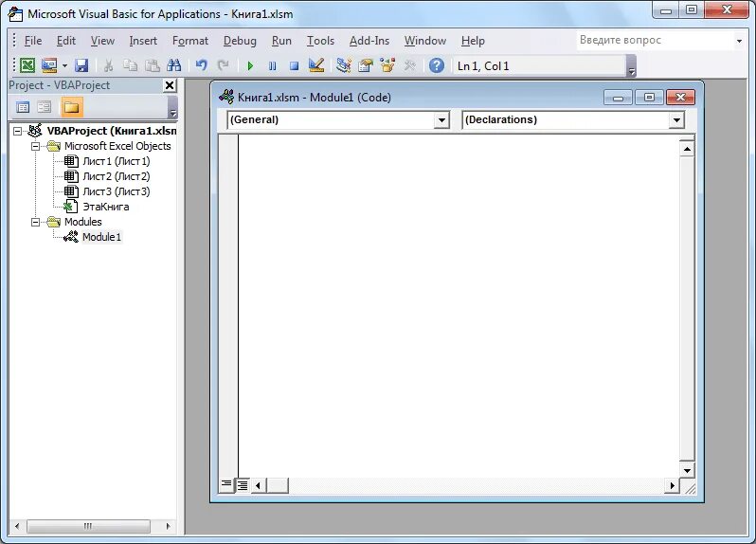Switch to Full Module View button
Image resolution: width=756 pixels, height=544 pixels.
242,485
